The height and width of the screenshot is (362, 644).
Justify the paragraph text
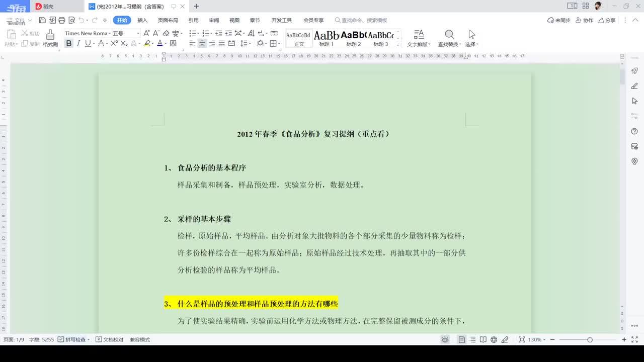click(x=221, y=44)
